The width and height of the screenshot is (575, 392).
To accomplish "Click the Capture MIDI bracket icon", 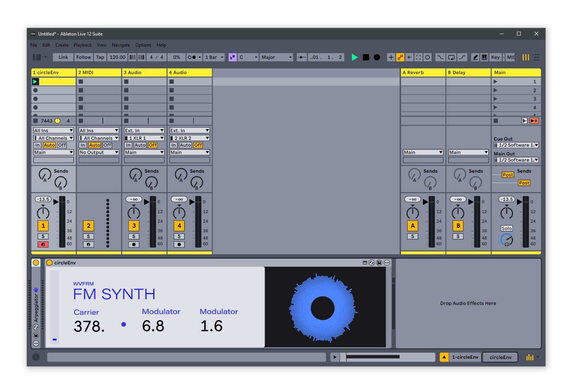I will click(x=418, y=57).
